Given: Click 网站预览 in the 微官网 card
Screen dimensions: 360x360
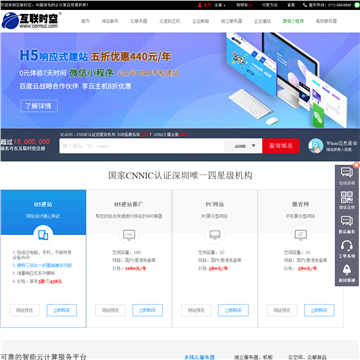Looking at the screenshot, I should [282, 310].
